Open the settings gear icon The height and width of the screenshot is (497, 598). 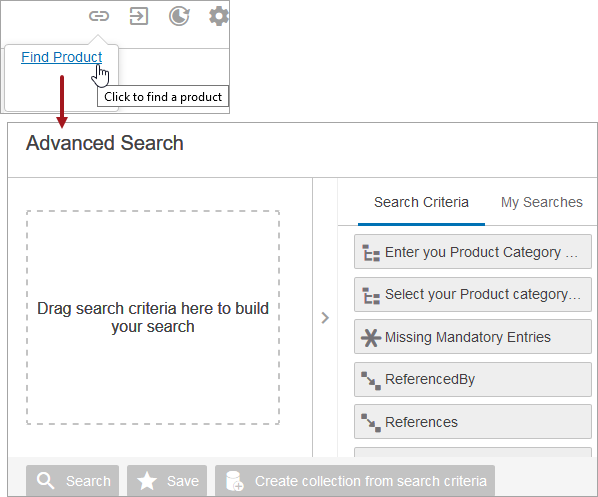(x=219, y=16)
